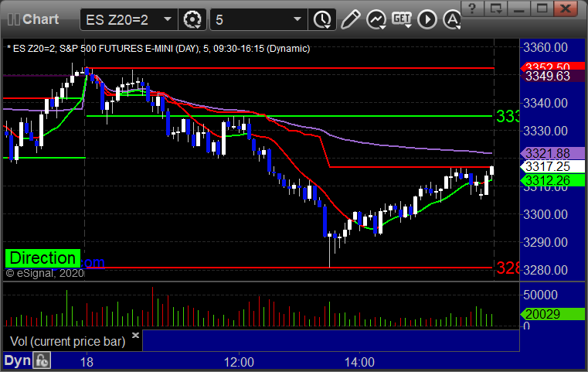Click the 14:00 time axis label
Viewport: 588px width, 372px height.
(x=359, y=362)
